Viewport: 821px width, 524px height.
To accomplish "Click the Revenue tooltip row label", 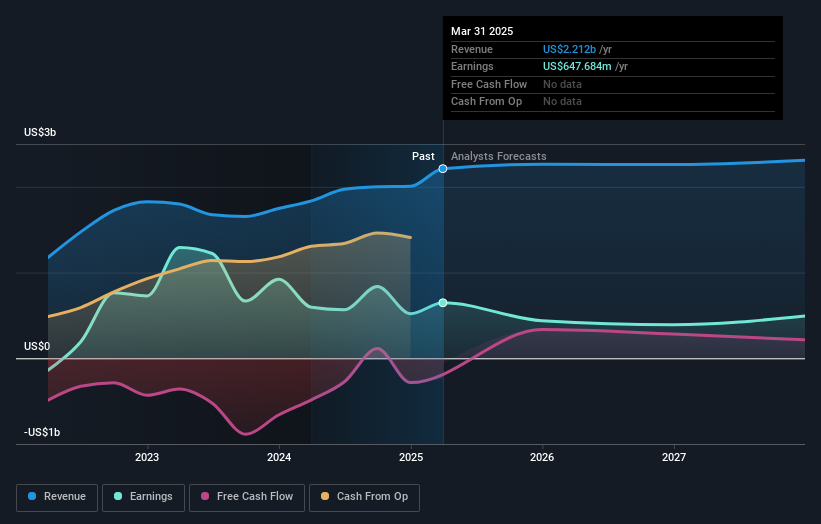I will (472, 49).
